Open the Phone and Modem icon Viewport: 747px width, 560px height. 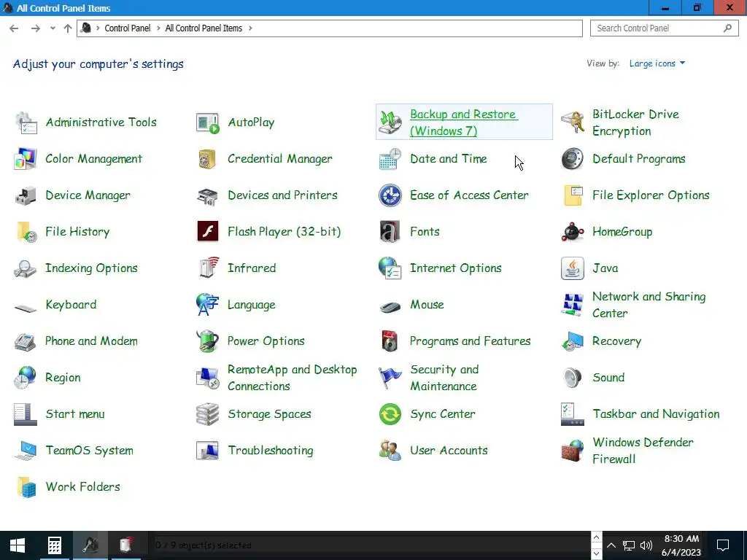[x=26, y=341]
